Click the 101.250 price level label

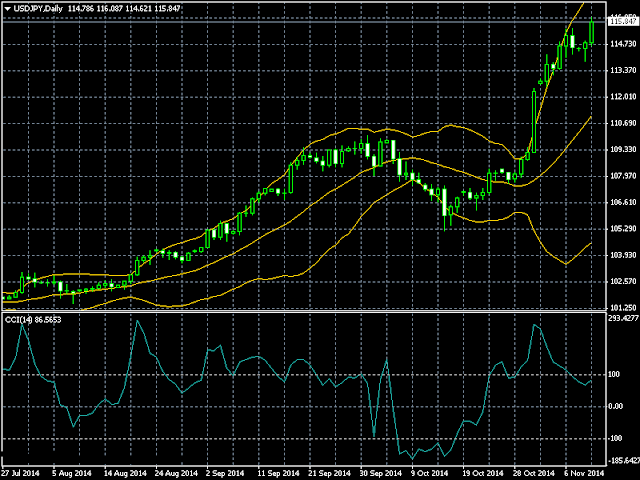point(623,308)
